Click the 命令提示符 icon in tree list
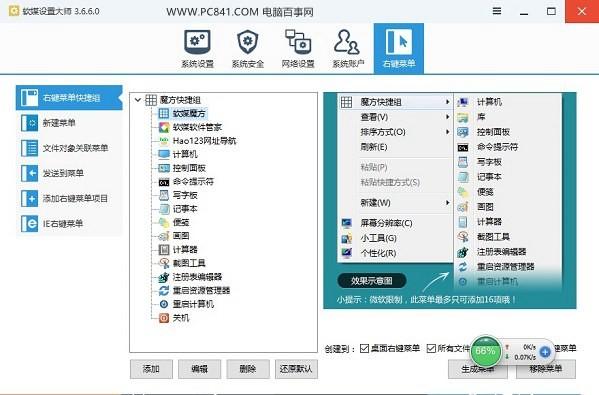Screen dimensions: 599x395 pos(164,182)
